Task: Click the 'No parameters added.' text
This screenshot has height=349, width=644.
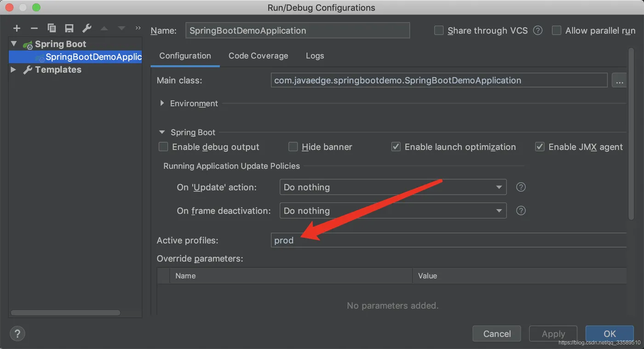Action: 392,305
